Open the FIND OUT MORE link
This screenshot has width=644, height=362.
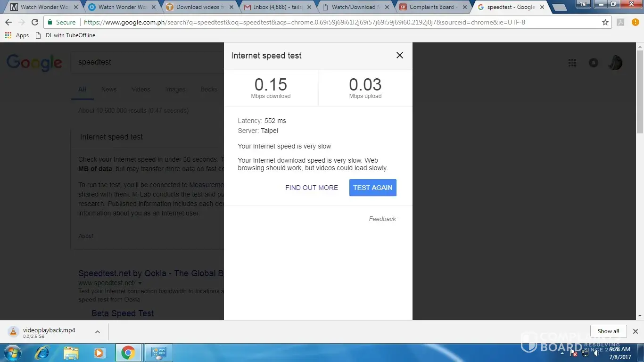pyautogui.click(x=311, y=188)
